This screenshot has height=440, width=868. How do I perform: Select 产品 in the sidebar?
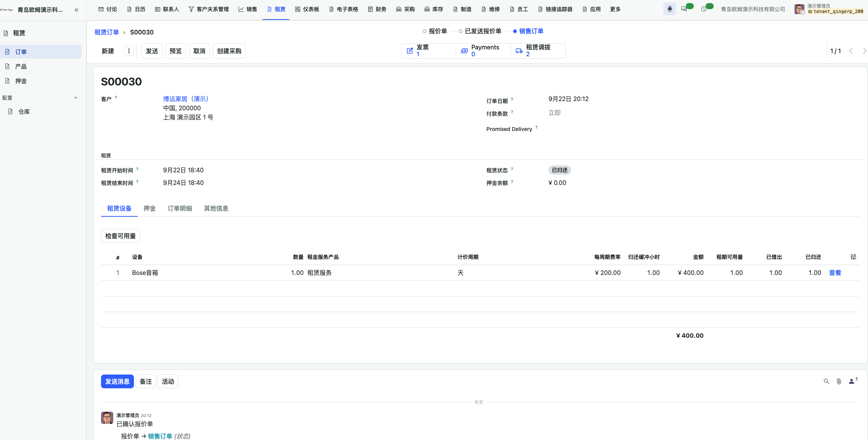(41, 66)
